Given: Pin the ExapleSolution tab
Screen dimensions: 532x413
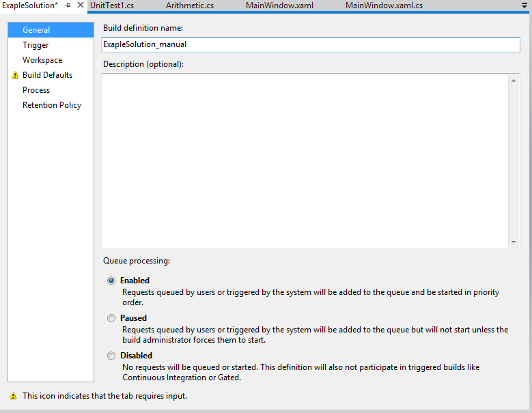Looking at the screenshot, I should click(x=68, y=5).
